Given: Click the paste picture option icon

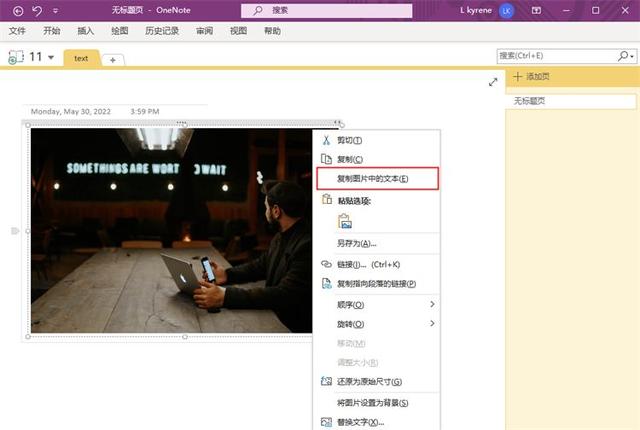Looking at the screenshot, I should 345,222.
